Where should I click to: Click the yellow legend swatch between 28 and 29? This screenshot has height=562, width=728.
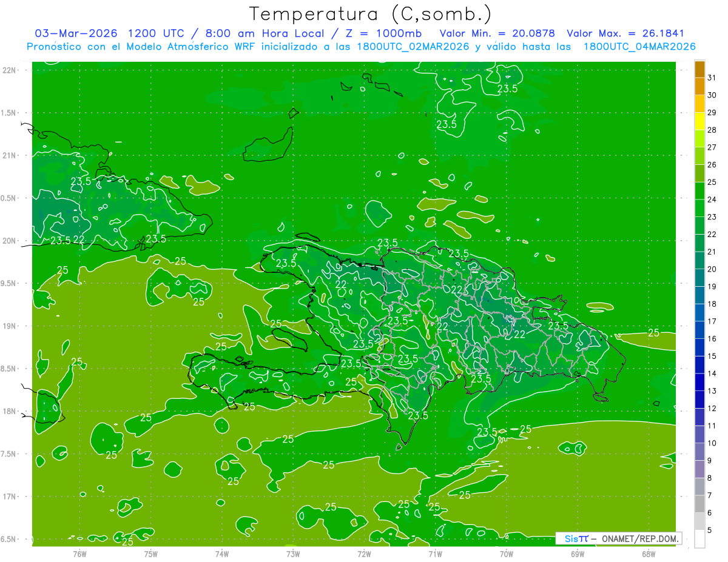coord(699,121)
